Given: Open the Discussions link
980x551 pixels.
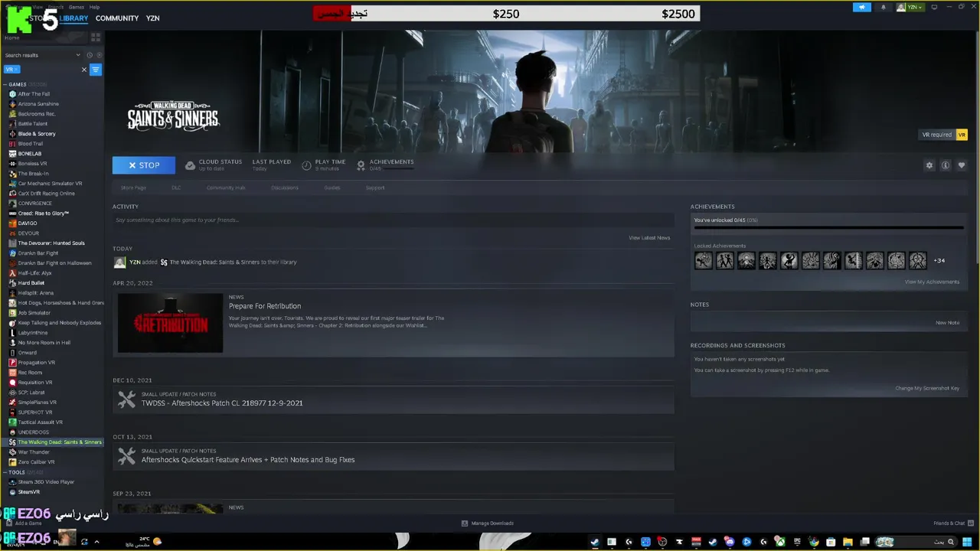Looking at the screenshot, I should [285, 187].
